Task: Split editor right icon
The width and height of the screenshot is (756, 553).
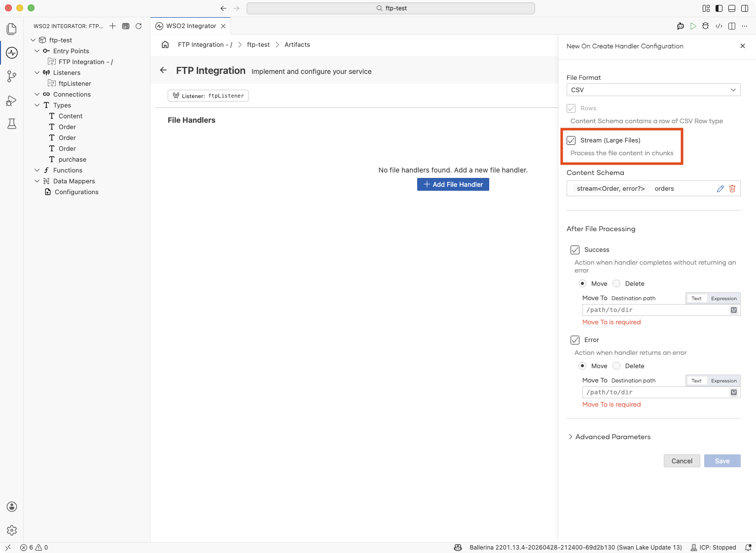Action: (x=732, y=26)
